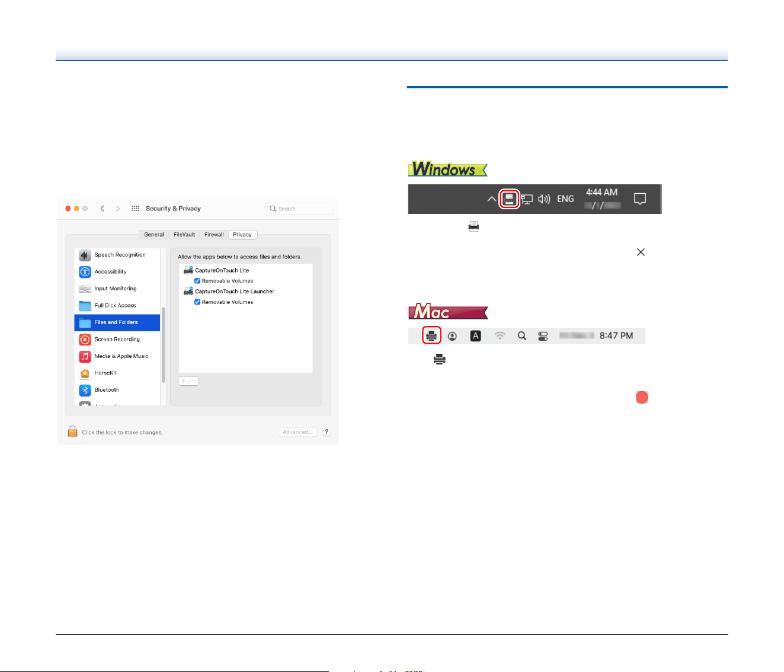Toggle Removable Volumes under CaptureOnTouch Lite Launcher
The image size is (784, 672).
(197, 302)
